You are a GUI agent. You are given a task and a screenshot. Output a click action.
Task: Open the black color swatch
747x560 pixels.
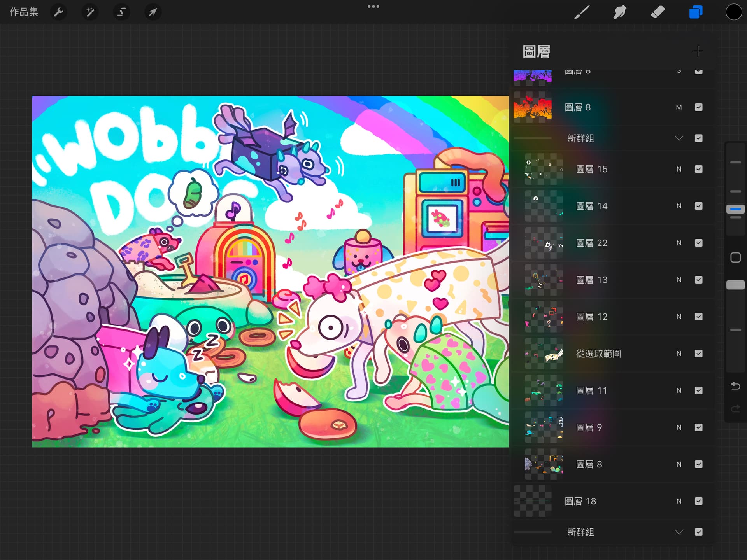point(733,12)
